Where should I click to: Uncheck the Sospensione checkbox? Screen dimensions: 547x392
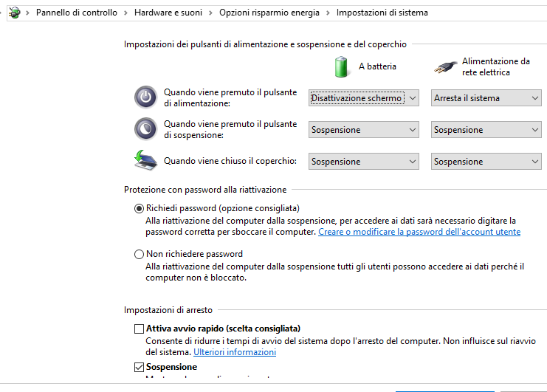coord(139,367)
